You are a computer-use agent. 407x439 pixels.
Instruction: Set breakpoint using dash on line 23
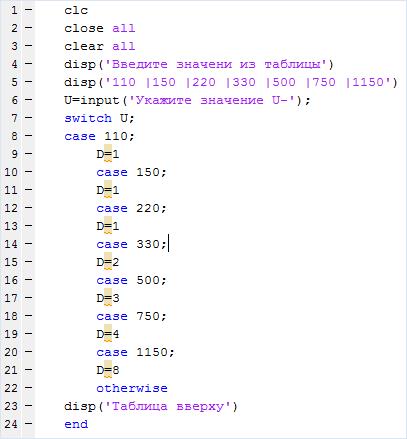coord(29,406)
